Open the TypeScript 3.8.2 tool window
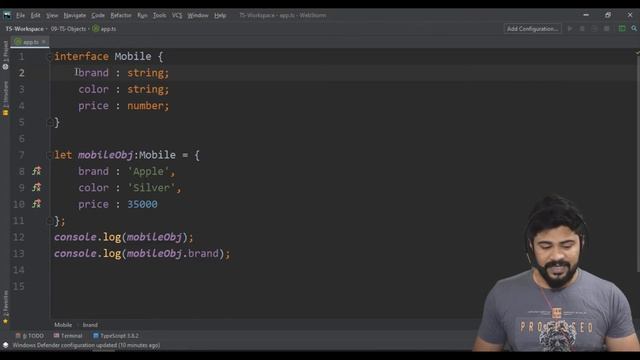Viewport: 640px width, 360px height. click(x=116, y=336)
